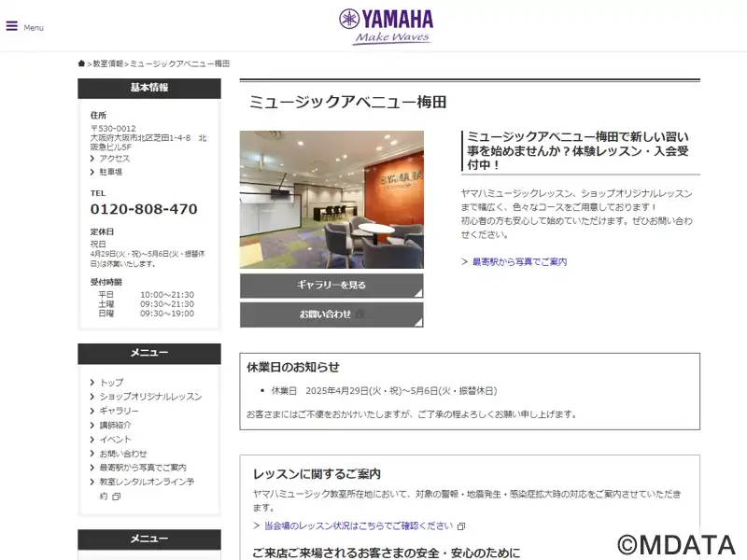The width and height of the screenshot is (747, 560).
Task: Click レッスンに関するご案内 heading
Action: tap(317, 474)
